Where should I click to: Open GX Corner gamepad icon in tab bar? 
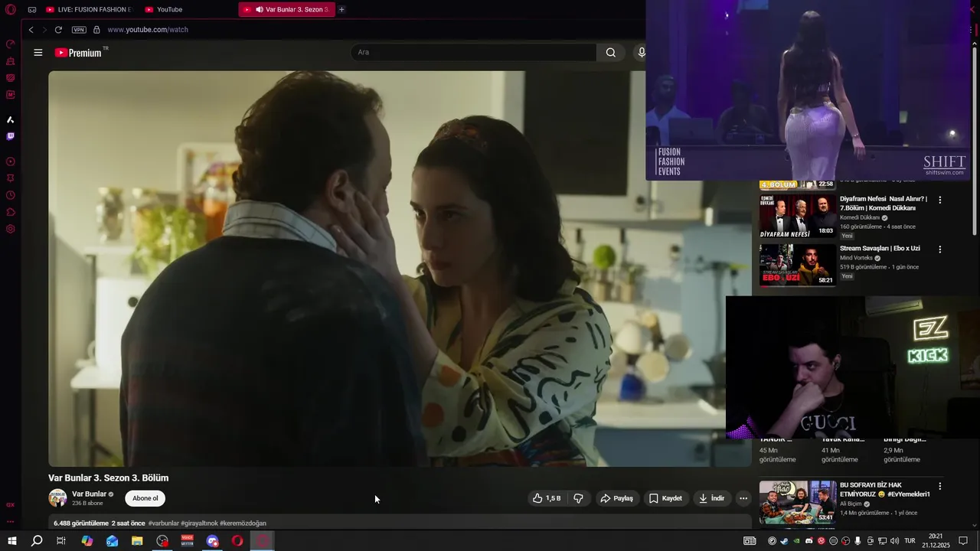[32, 9]
